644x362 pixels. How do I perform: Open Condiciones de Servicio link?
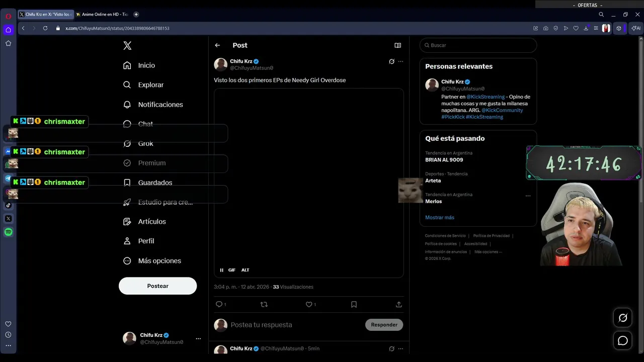[445, 236]
